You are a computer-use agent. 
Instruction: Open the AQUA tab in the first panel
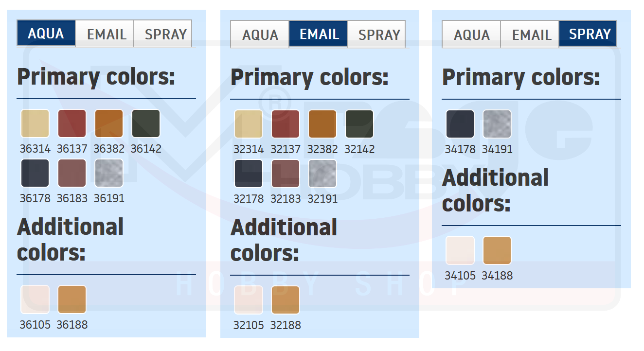click(x=46, y=34)
